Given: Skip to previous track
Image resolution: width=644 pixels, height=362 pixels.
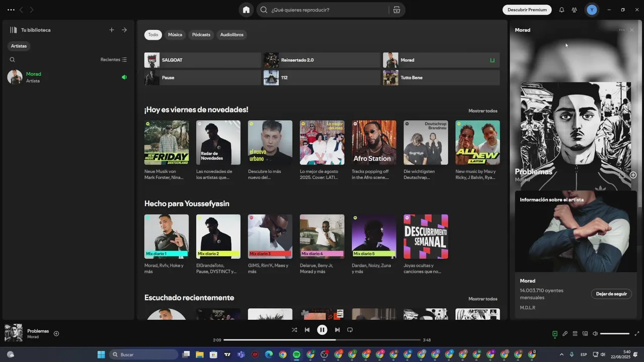Looking at the screenshot, I should click(x=307, y=330).
